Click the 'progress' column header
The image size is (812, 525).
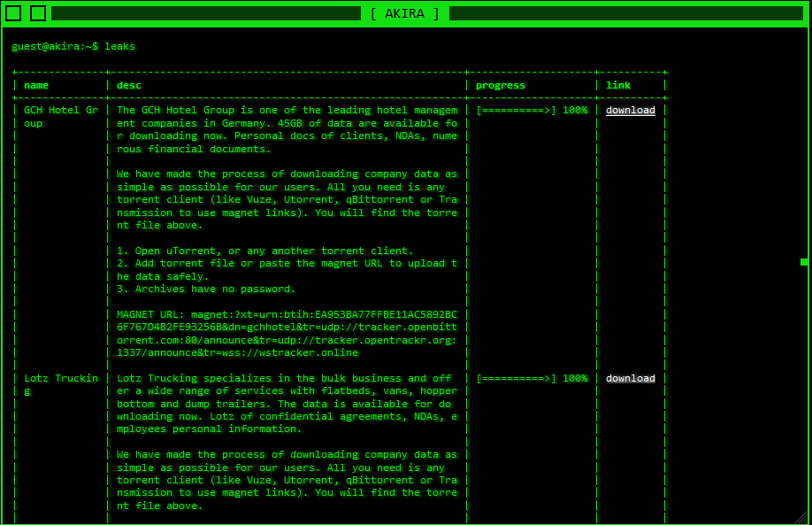501,85
